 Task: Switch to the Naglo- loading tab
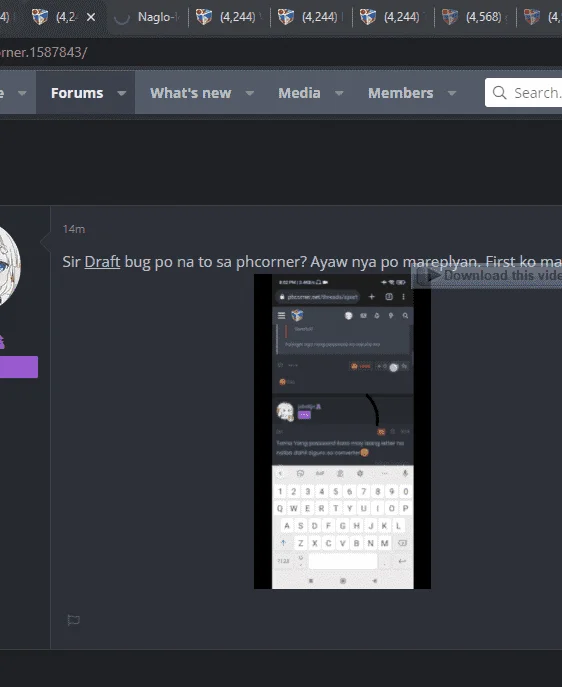coord(147,17)
